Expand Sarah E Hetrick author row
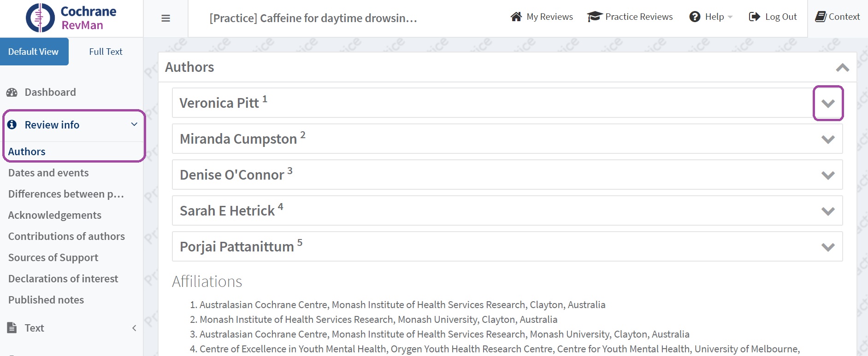Screen dimensions: 868x356 (828, 211)
